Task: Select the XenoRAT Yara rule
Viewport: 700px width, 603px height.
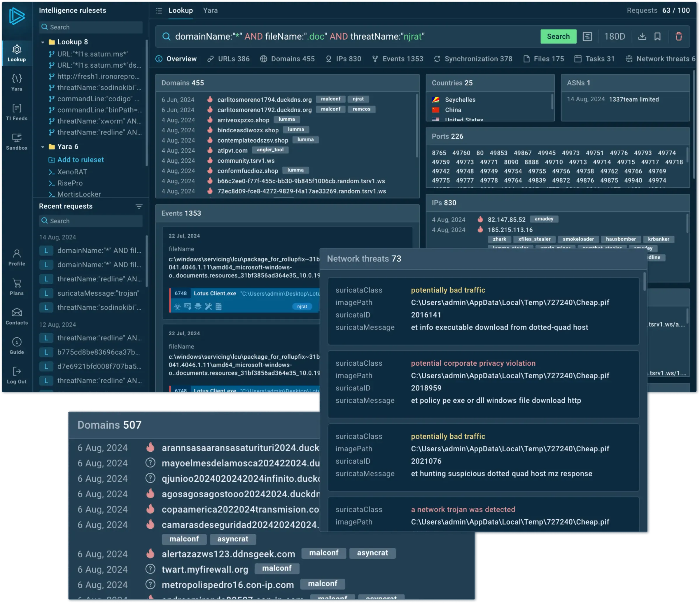Action: point(72,172)
